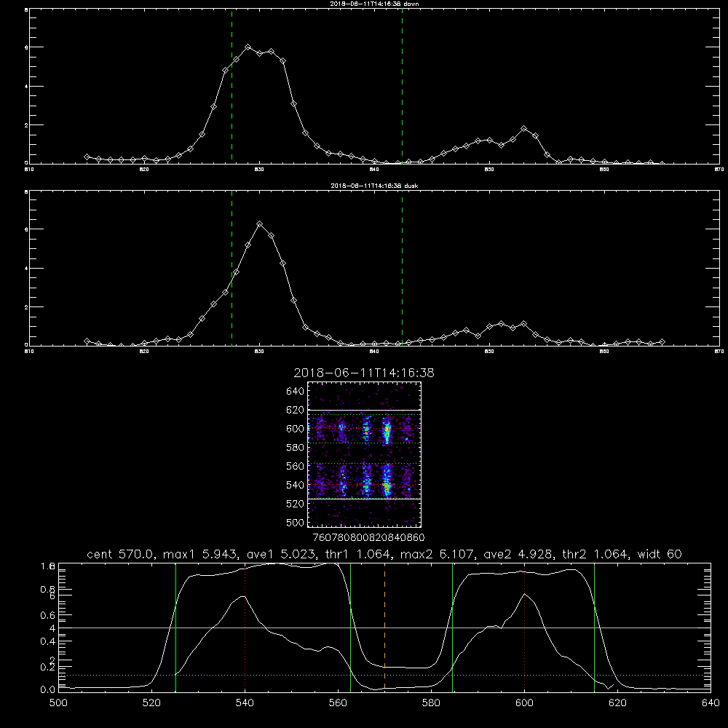Click the 'max2 6.107' value
This screenshot has width=728, height=728.
438,554
